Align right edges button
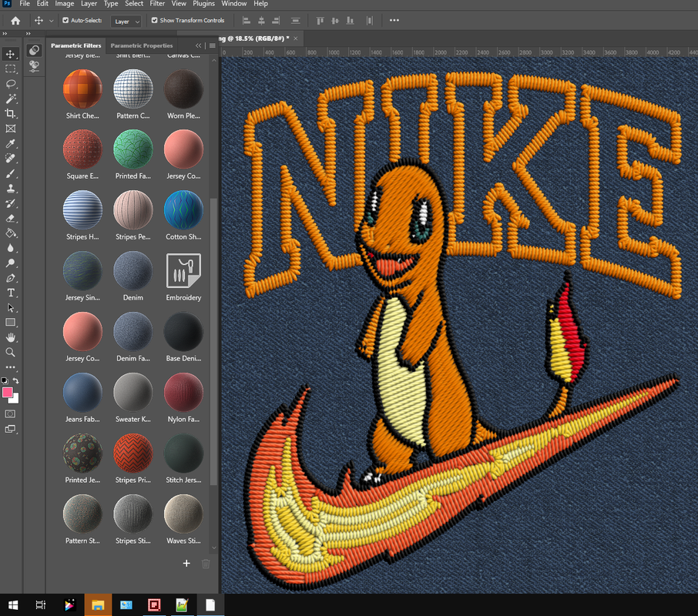Screen dimensions: 698x616 point(276,21)
